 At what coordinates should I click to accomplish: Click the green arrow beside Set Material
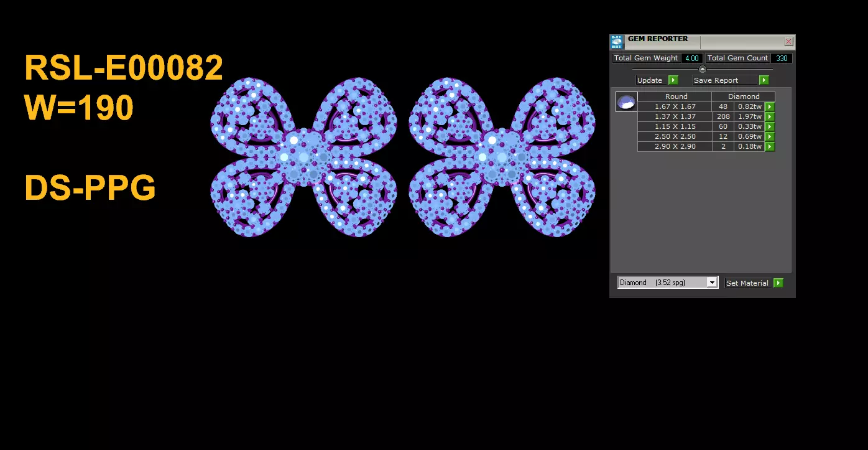point(778,283)
